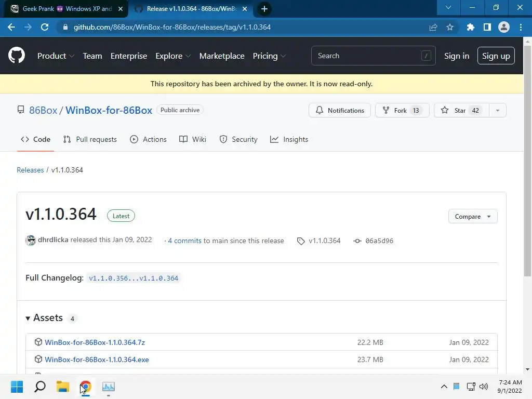
Task: Close the Geek Prank tab
Action: (121, 9)
